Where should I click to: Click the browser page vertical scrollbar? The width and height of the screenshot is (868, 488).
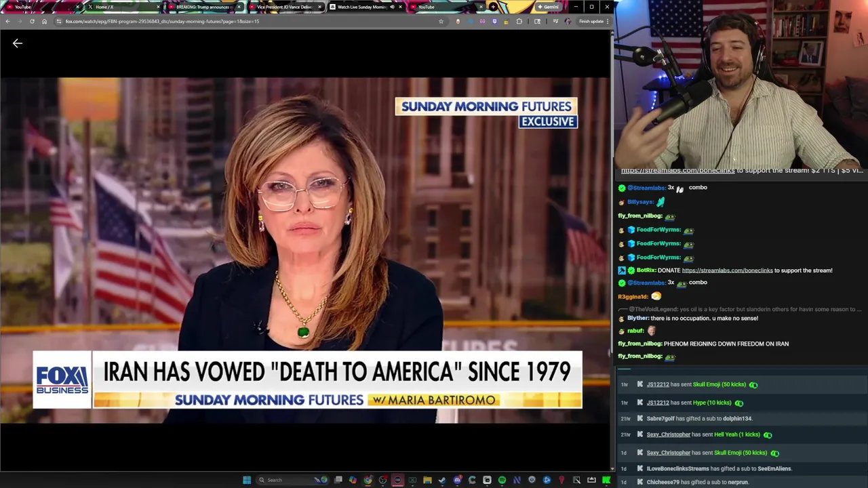click(613, 251)
